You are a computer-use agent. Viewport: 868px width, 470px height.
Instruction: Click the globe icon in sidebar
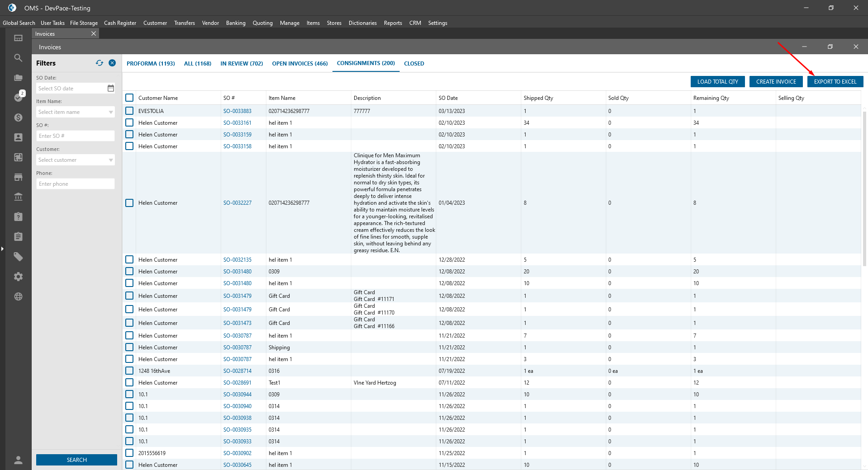[x=18, y=296]
